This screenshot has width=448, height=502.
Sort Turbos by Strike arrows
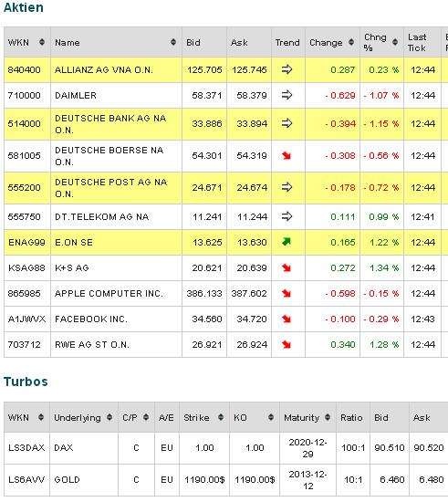[221, 417]
